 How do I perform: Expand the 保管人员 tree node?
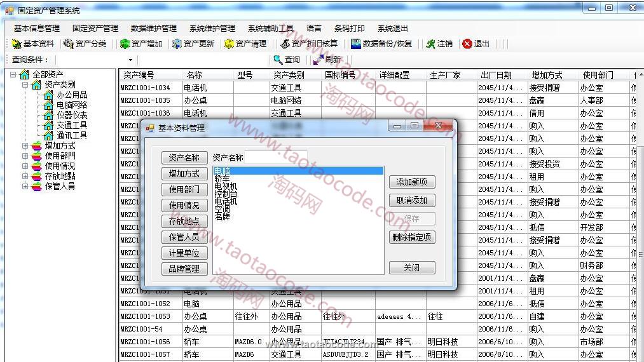pyautogui.click(x=25, y=187)
